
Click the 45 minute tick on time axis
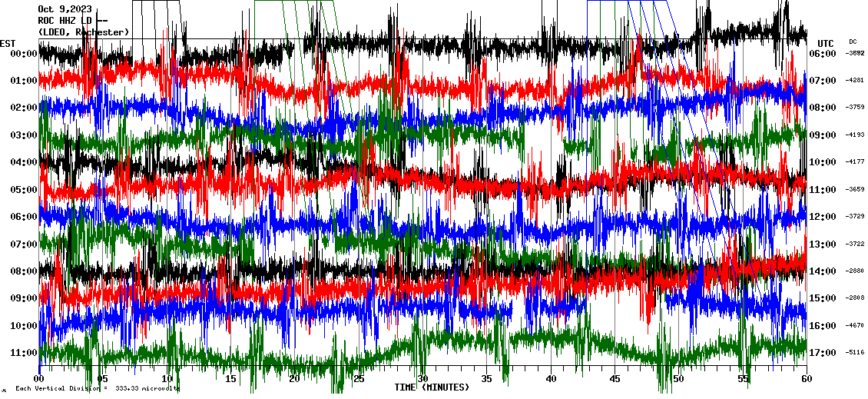tap(615, 379)
